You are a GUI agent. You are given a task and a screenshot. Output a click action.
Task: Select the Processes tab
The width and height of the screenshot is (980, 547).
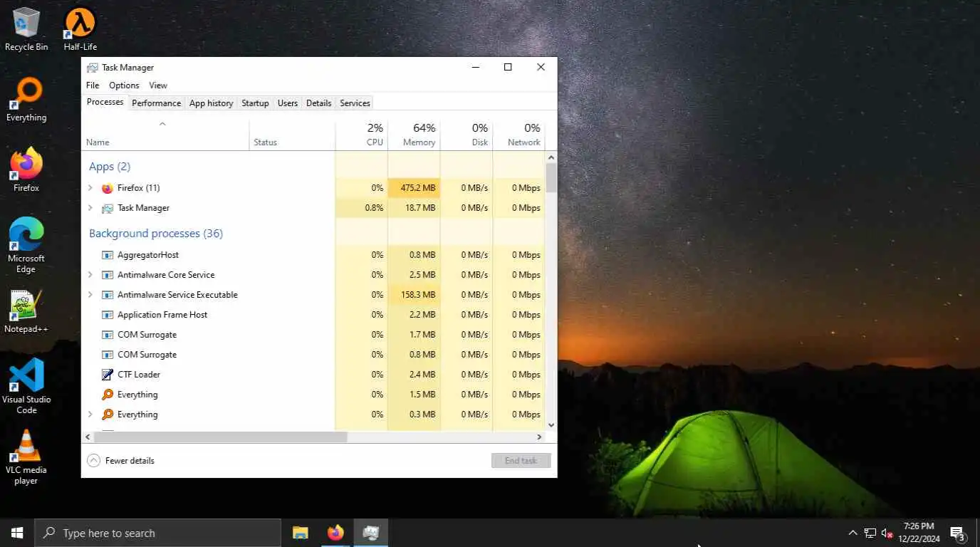pyautogui.click(x=105, y=102)
